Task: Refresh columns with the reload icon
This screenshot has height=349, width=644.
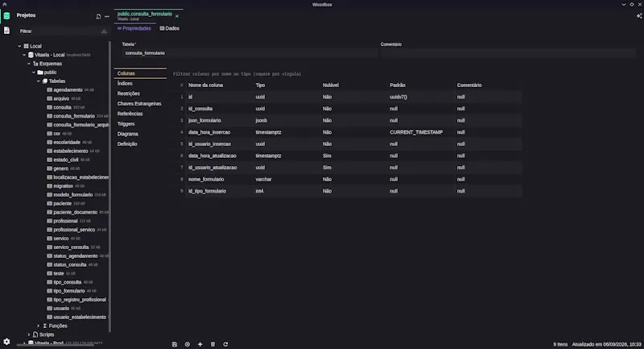Action: pos(225,344)
